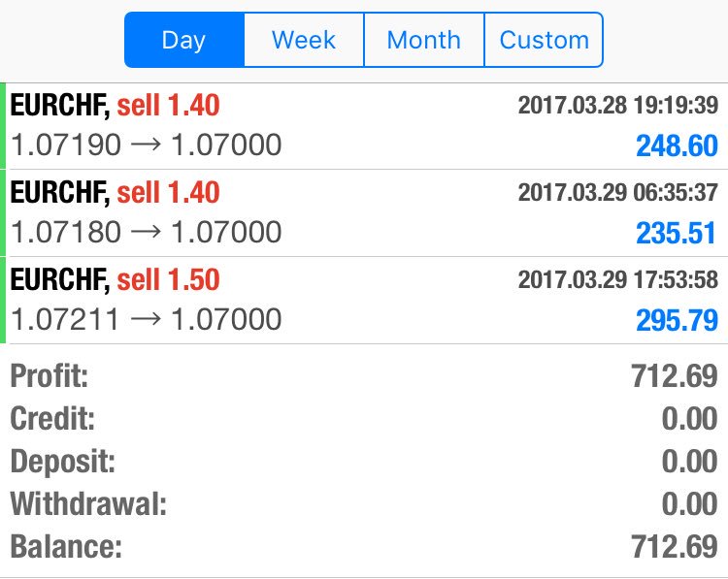Select the Credit label
The image size is (728, 579).
coord(52,418)
